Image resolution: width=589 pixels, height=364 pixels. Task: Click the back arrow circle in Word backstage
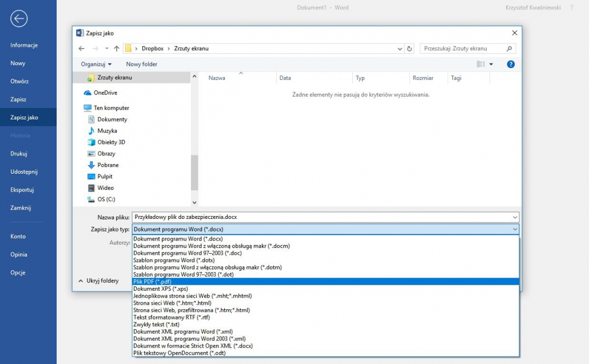click(x=18, y=19)
